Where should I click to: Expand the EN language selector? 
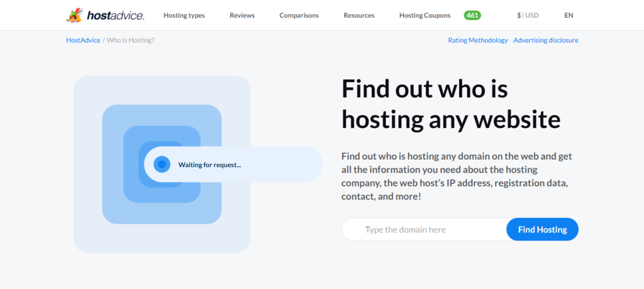569,15
